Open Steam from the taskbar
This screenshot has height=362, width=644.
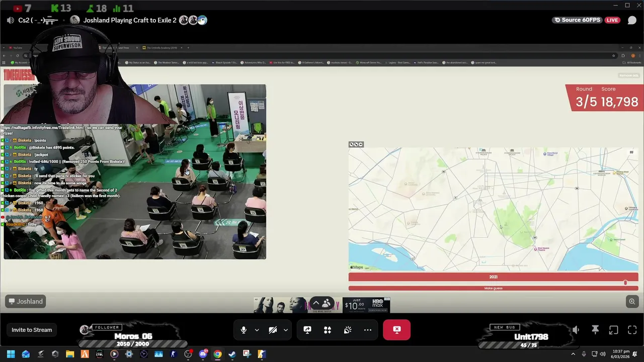coord(232,354)
